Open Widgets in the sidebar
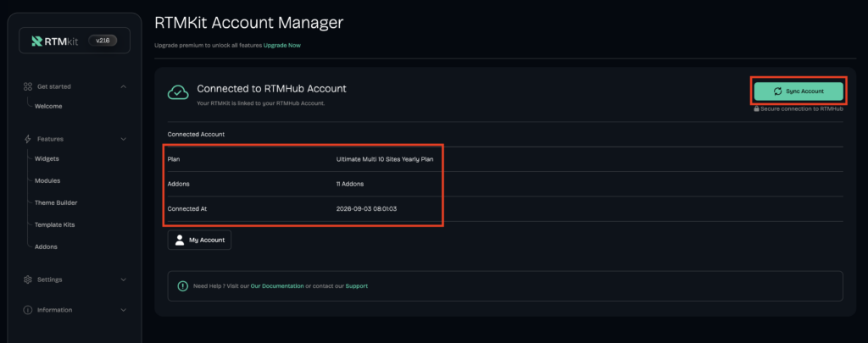The image size is (868, 343). 47,158
